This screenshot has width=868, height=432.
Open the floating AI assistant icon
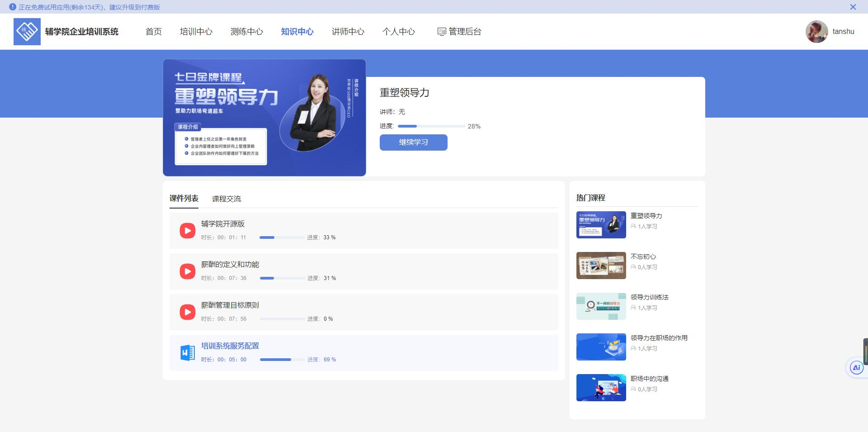pyautogui.click(x=856, y=368)
